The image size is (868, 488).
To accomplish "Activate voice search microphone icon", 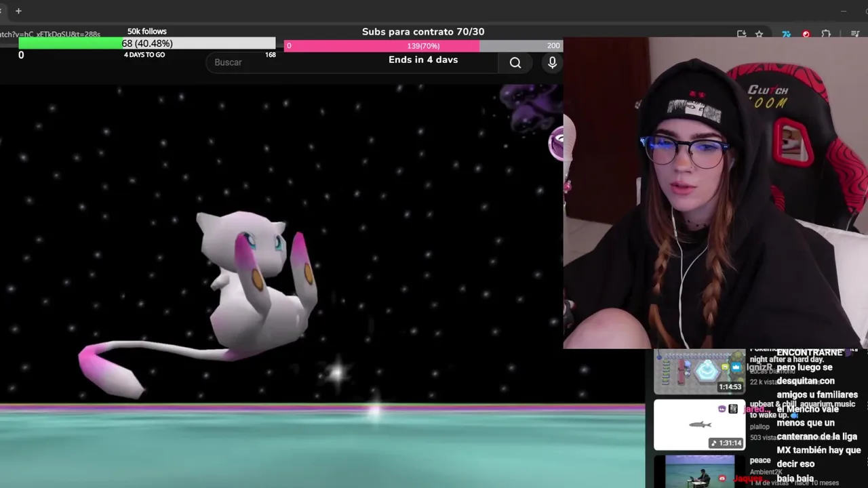I will click(552, 62).
